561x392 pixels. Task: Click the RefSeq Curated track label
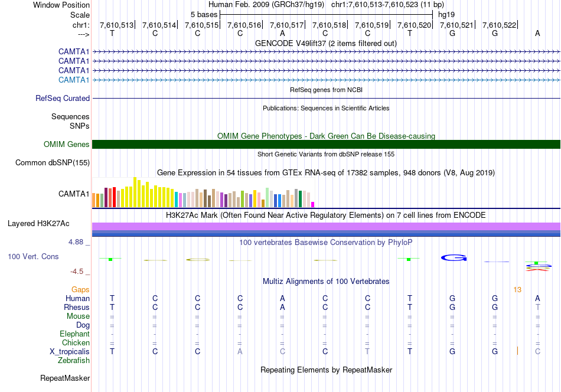point(63,98)
